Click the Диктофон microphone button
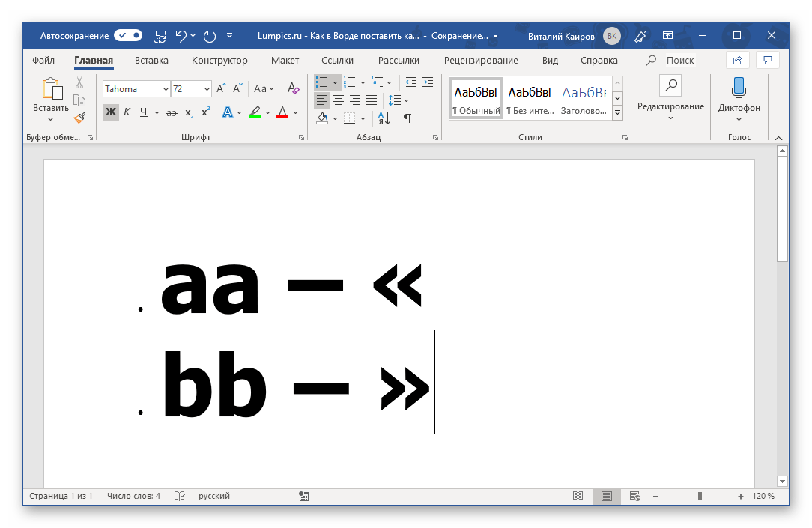This screenshot has width=812, height=528. (x=739, y=99)
